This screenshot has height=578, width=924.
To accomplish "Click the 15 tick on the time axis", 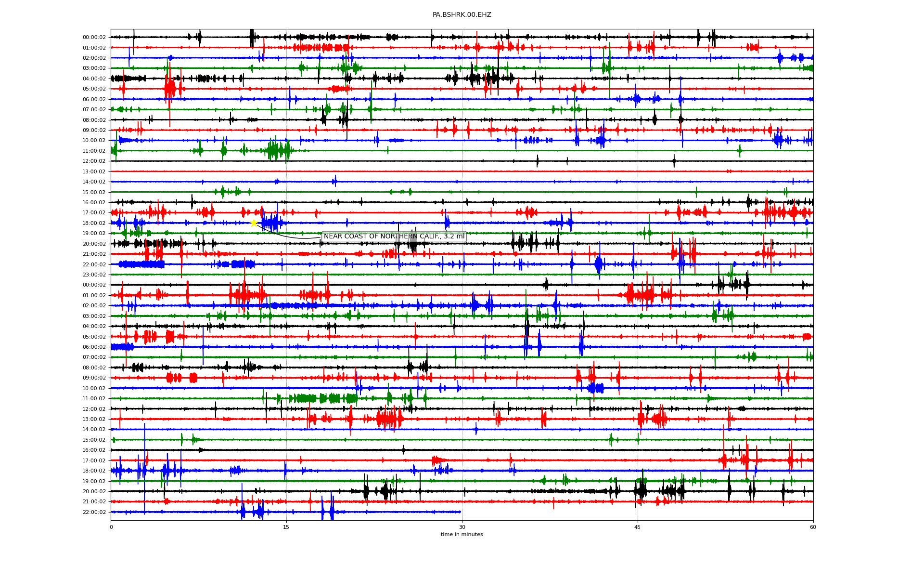I will pos(286,527).
